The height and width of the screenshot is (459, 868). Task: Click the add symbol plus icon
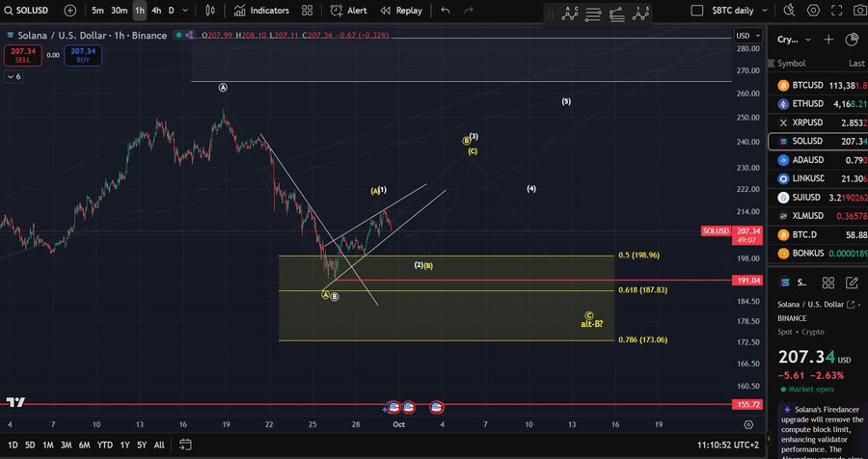70,11
